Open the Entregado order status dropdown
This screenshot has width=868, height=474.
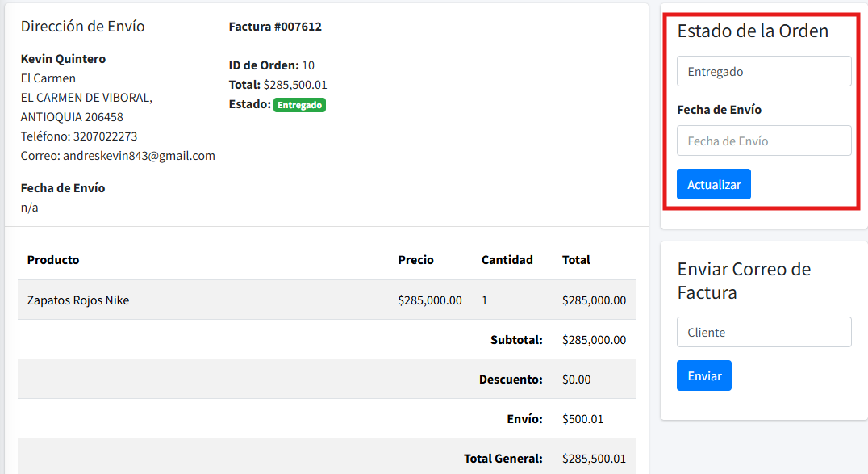[763, 71]
